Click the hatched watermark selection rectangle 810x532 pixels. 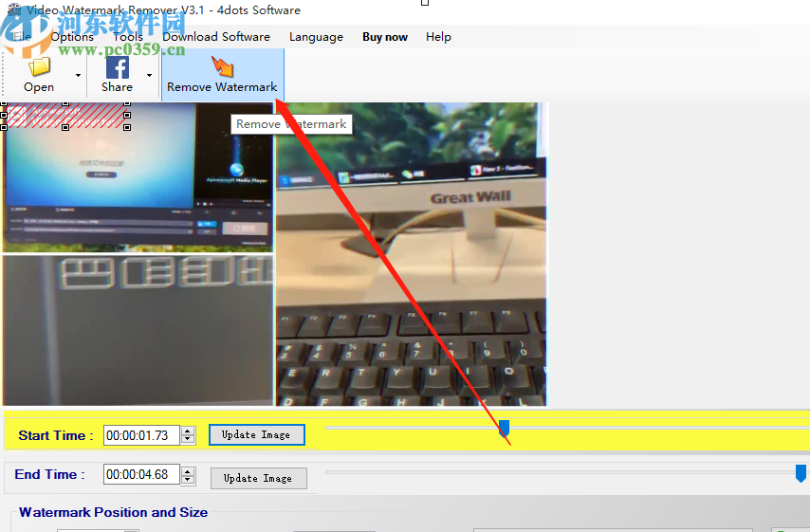65,115
